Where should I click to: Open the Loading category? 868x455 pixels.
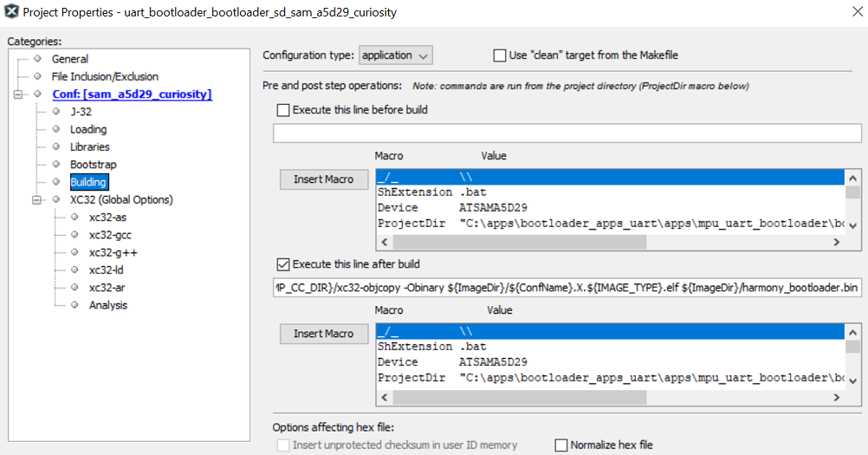tap(88, 129)
